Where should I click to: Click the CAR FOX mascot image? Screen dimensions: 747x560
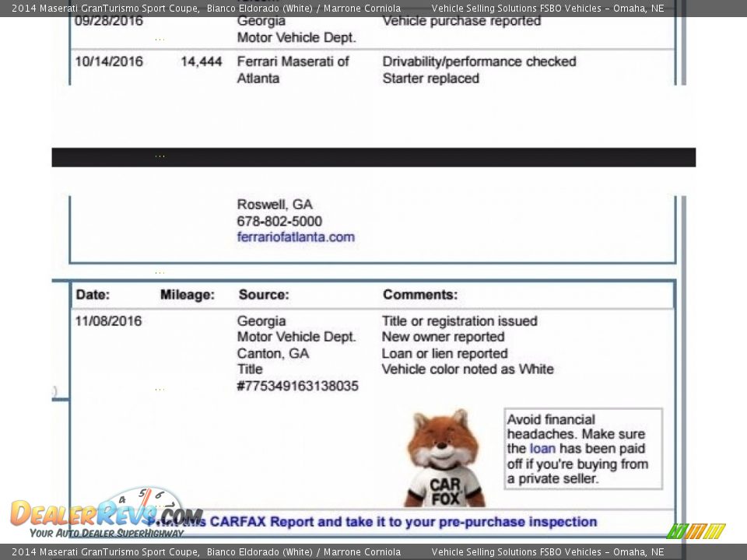[444, 459]
